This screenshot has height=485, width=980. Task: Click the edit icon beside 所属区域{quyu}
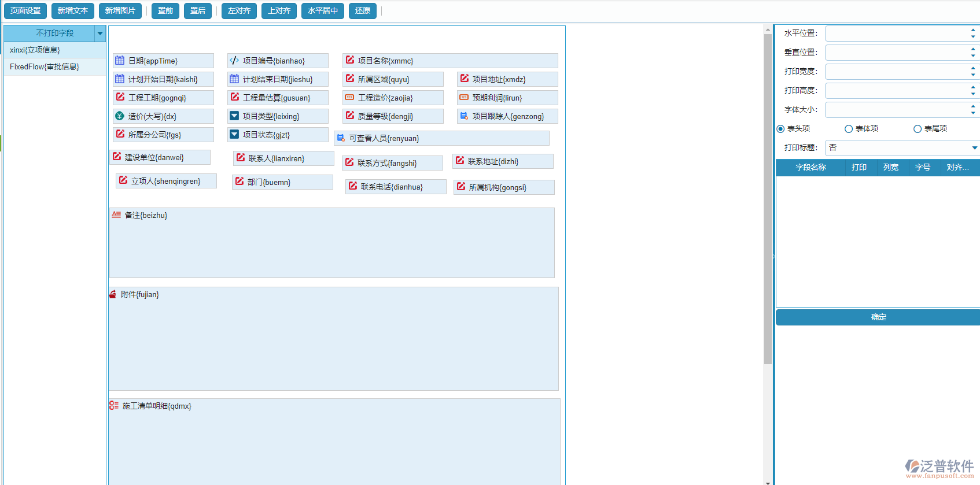click(350, 78)
